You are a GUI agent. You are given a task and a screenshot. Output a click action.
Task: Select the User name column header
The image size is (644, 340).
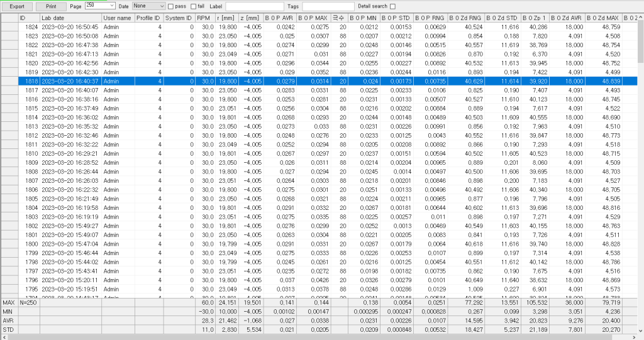(117, 18)
